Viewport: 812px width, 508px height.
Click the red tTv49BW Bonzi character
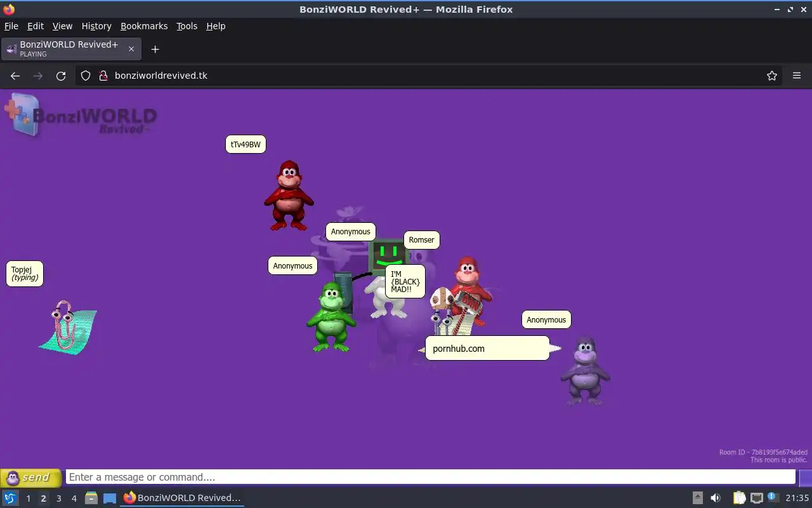(289, 195)
